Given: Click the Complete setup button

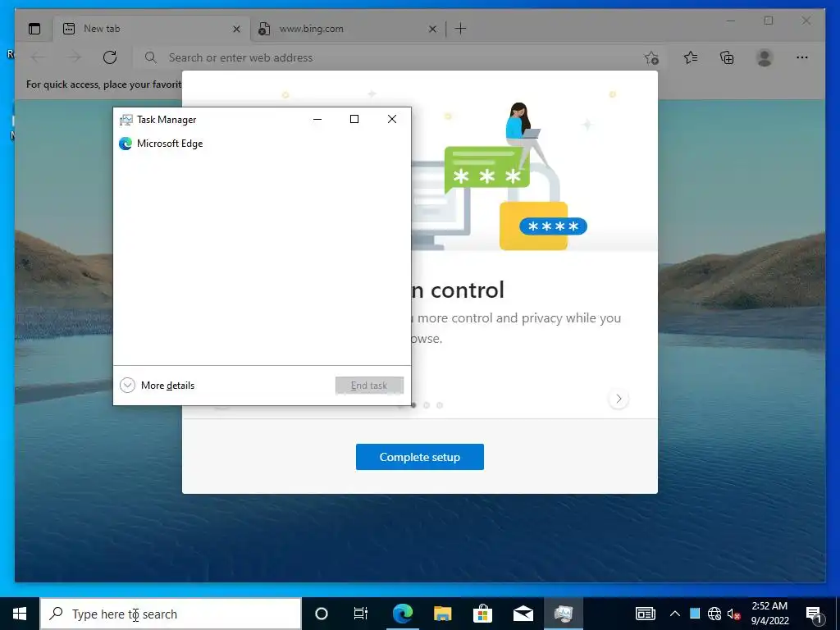Looking at the screenshot, I should tap(419, 457).
